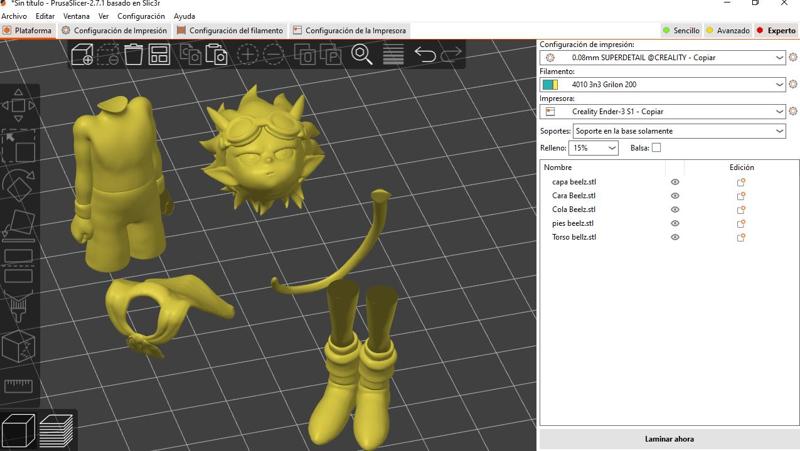Open the magnifier Search tool
800x451 pixels.
(361, 55)
